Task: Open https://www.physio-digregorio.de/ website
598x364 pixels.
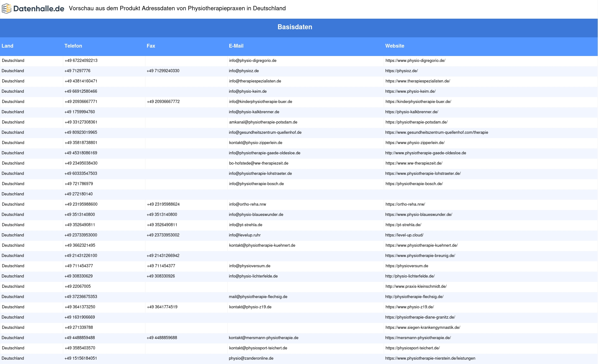Action: pos(415,61)
